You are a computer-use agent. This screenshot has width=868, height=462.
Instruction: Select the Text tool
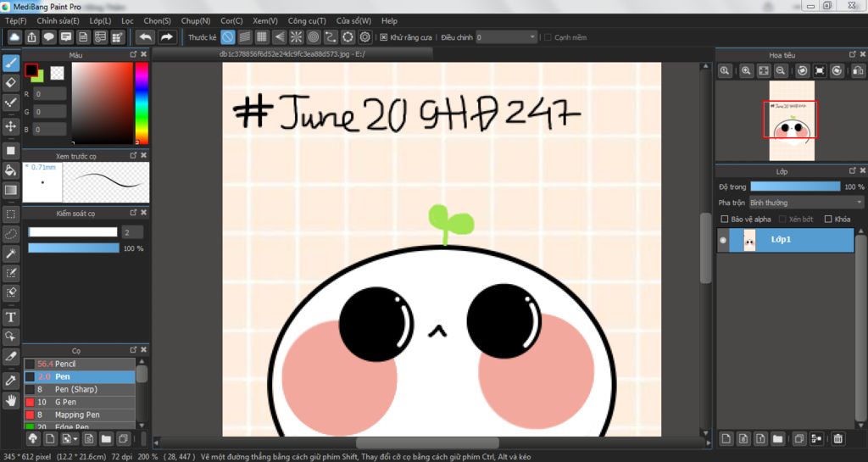tap(10, 317)
